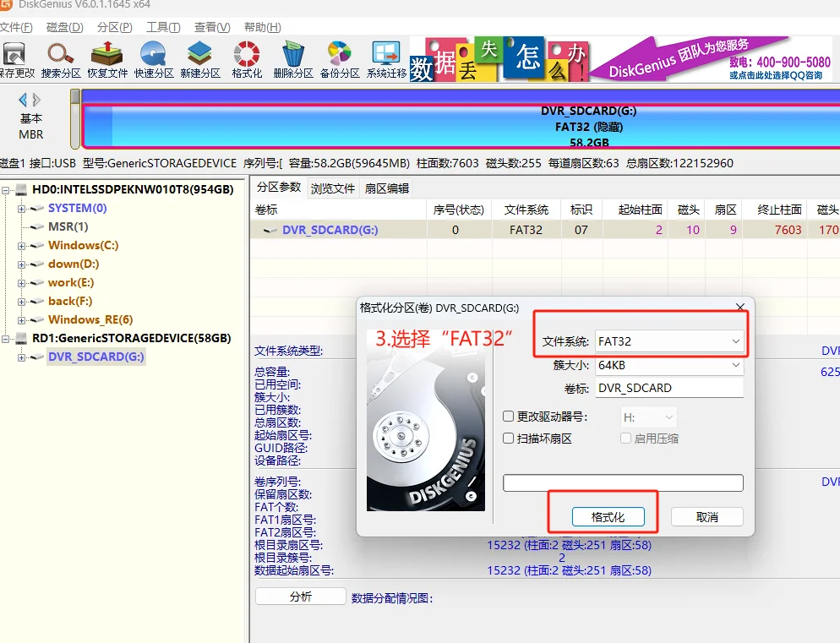Click the Delete Partition (删除分区) icon
This screenshot has height=643, width=840.
tap(293, 60)
